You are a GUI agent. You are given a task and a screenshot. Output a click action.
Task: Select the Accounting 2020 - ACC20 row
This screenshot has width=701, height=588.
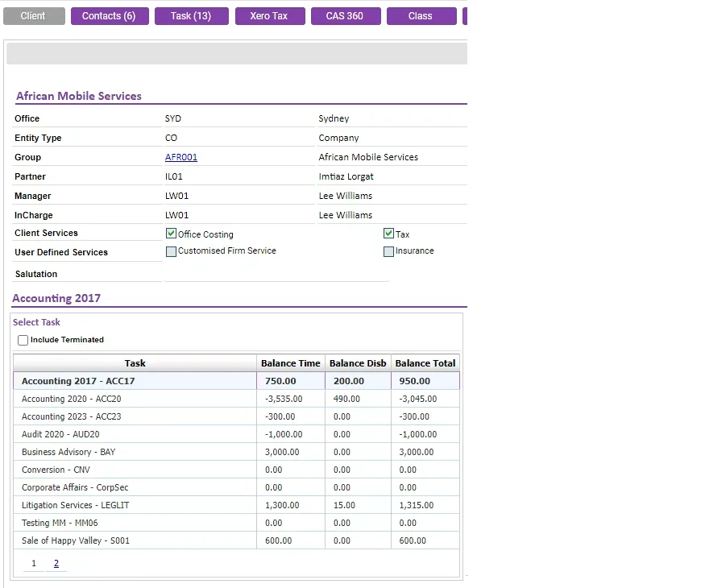tap(236, 399)
